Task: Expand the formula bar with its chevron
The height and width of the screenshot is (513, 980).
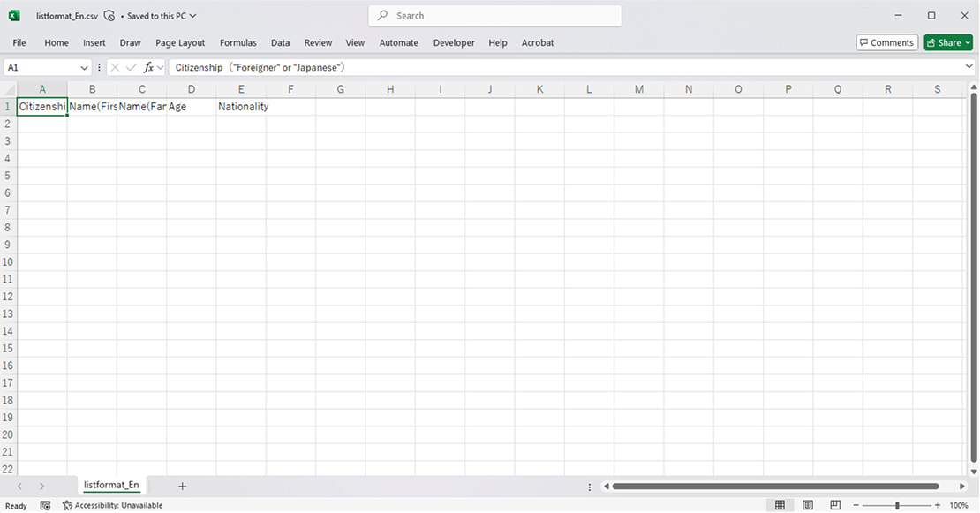Action: point(969,67)
